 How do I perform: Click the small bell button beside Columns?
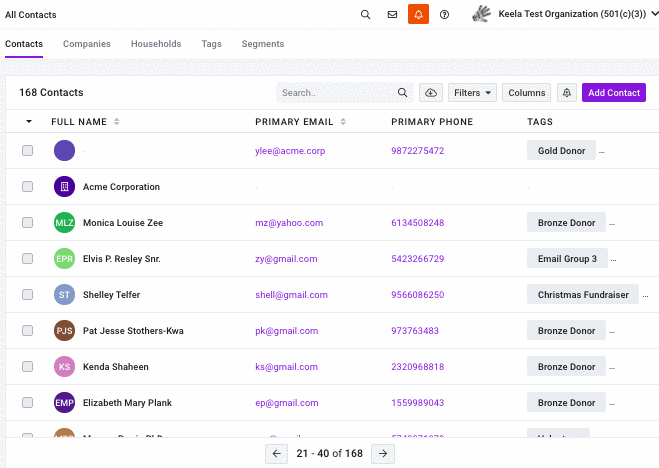[x=567, y=93]
